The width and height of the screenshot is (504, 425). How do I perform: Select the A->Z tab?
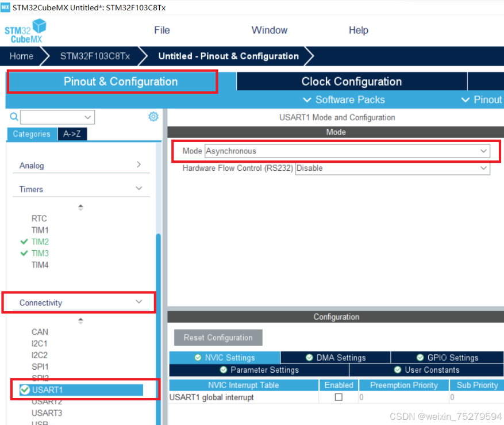pos(72,134)
